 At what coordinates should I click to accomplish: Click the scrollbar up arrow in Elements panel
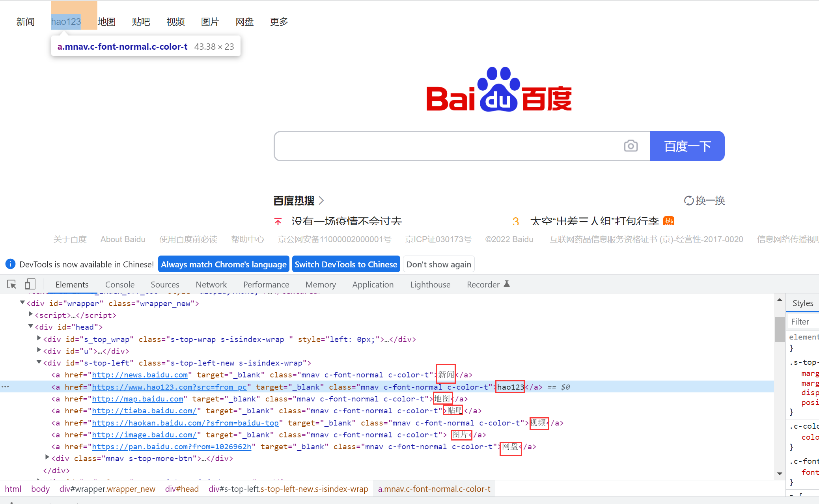[x=780, y=300]
